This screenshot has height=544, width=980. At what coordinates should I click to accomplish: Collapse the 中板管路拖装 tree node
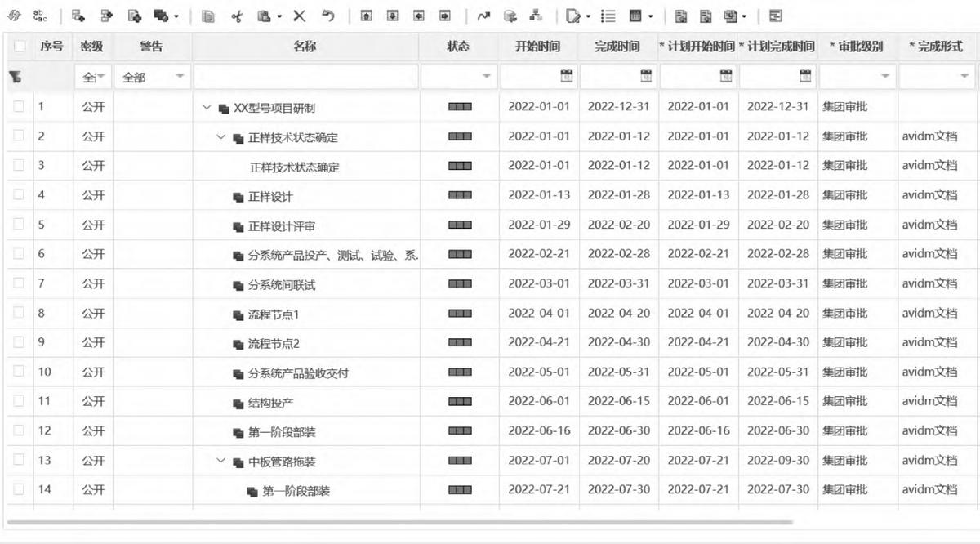(220, 462)
